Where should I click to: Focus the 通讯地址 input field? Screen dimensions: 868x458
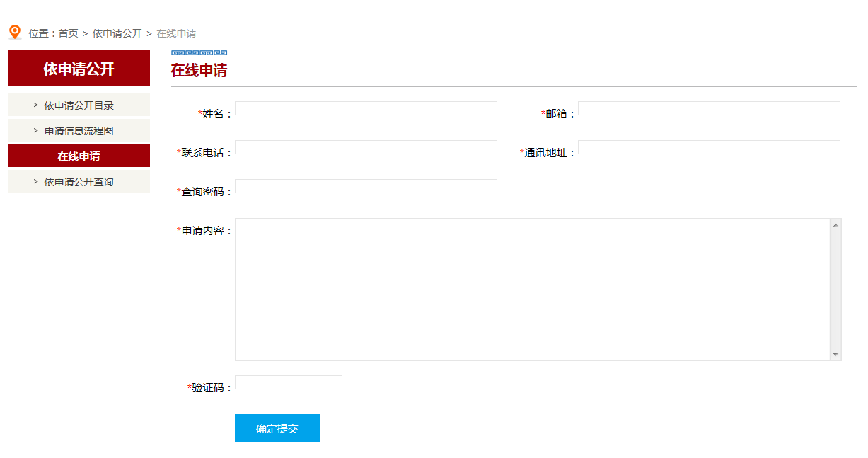click(709, 147)
